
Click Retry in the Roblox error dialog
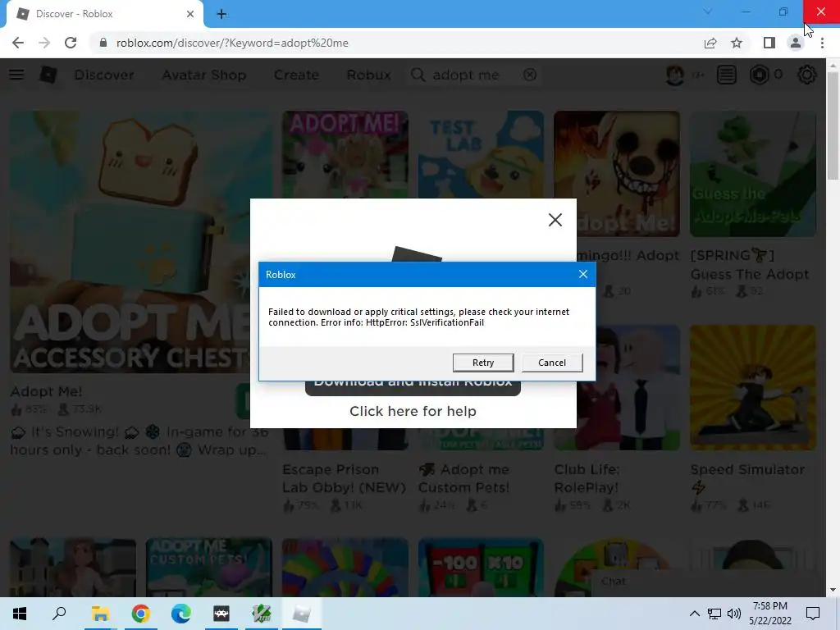click(482, 363)
